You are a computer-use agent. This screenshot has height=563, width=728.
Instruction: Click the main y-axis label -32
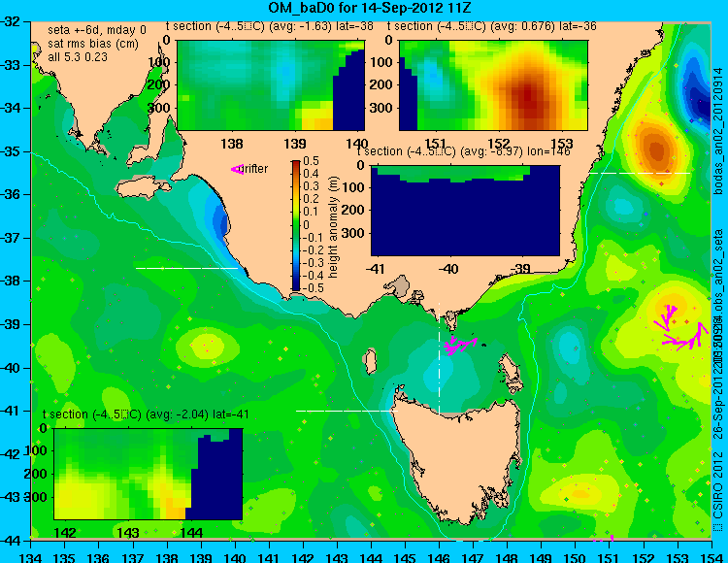[10, 21]
